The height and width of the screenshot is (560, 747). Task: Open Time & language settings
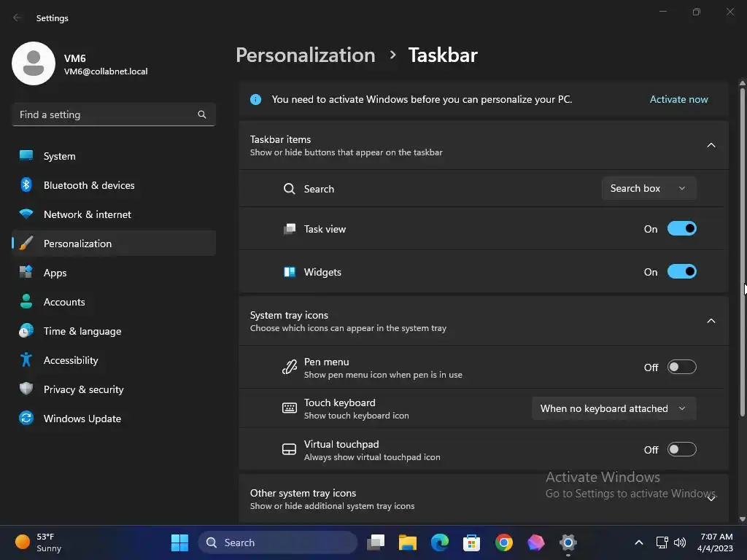coord(113,331)
